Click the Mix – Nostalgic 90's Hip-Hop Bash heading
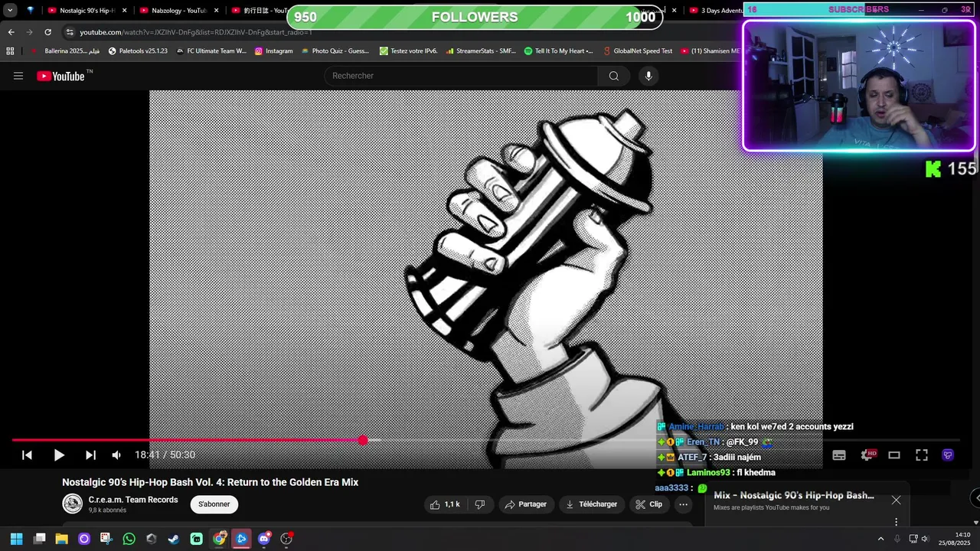Image resolution: width=980 pixels, height=551 pixels. (x=794, y=495)
